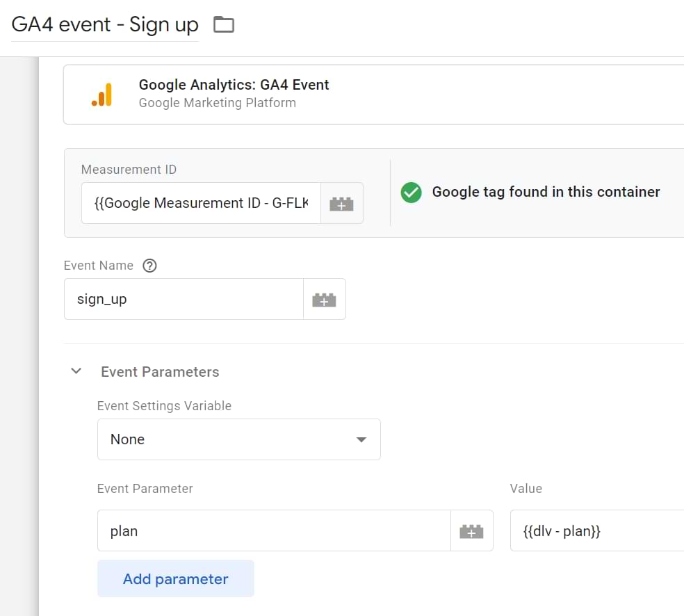The image size is (684, 616).
Task: Click the Google tag found in this container message
Action: [x=546, y=192]
